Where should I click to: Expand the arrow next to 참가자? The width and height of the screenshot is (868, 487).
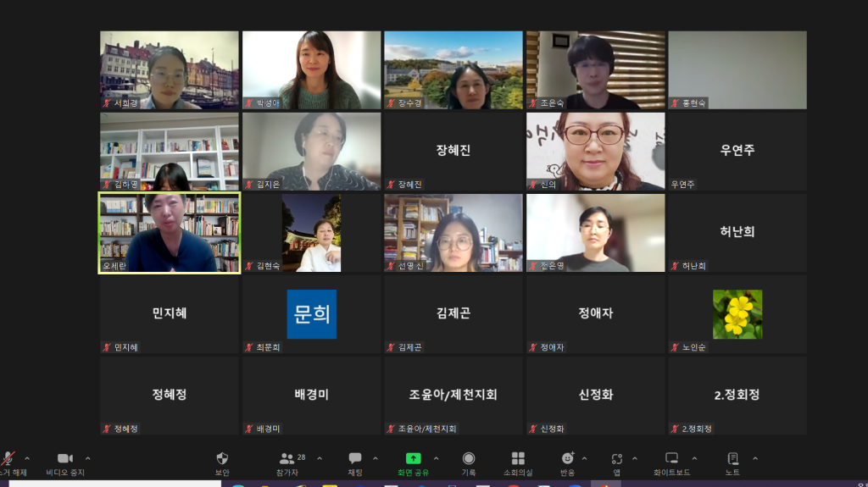[320, 458]
